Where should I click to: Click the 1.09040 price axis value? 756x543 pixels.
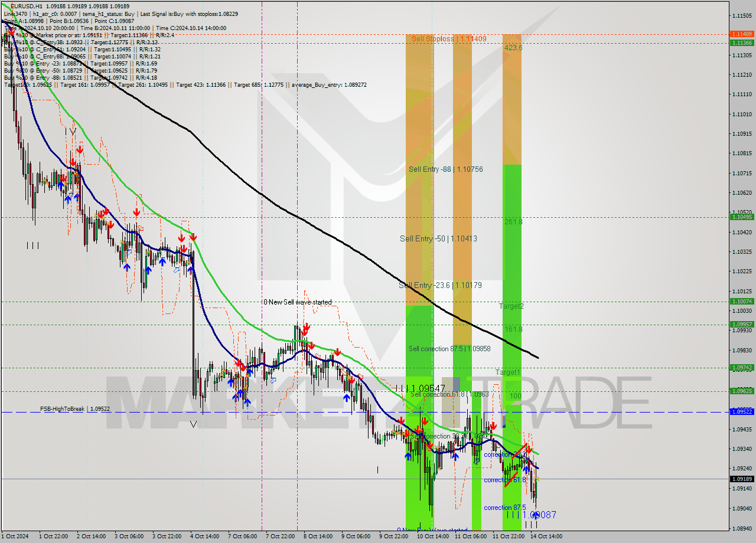pyautogui.click(x=741, y=508)
